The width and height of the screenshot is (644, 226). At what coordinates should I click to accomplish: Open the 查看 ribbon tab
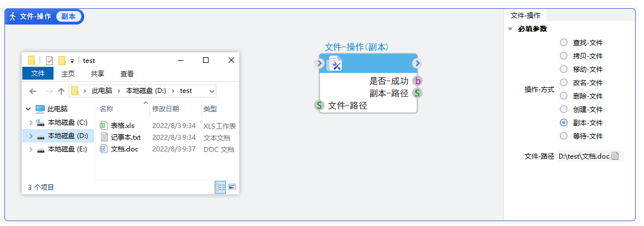[127, 74]
